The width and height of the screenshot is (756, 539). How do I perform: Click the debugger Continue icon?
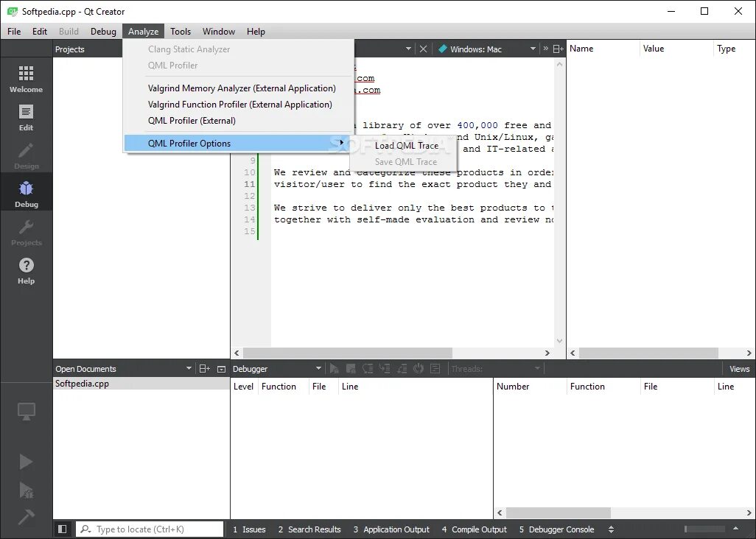point(334,369)
